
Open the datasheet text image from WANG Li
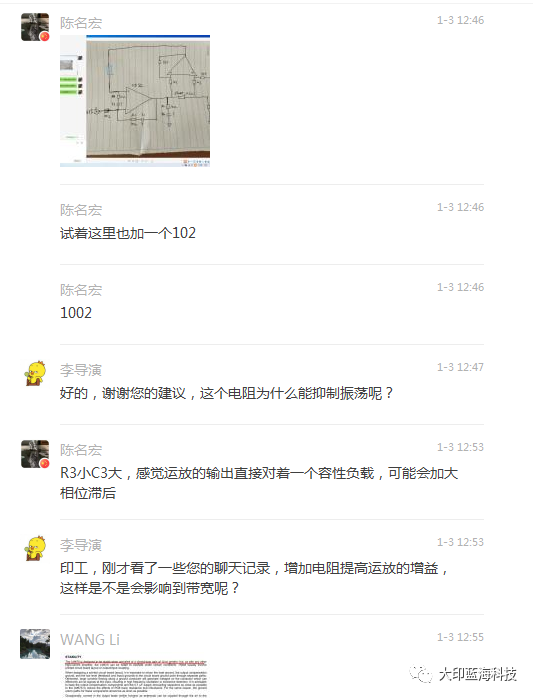coord(135,675)
